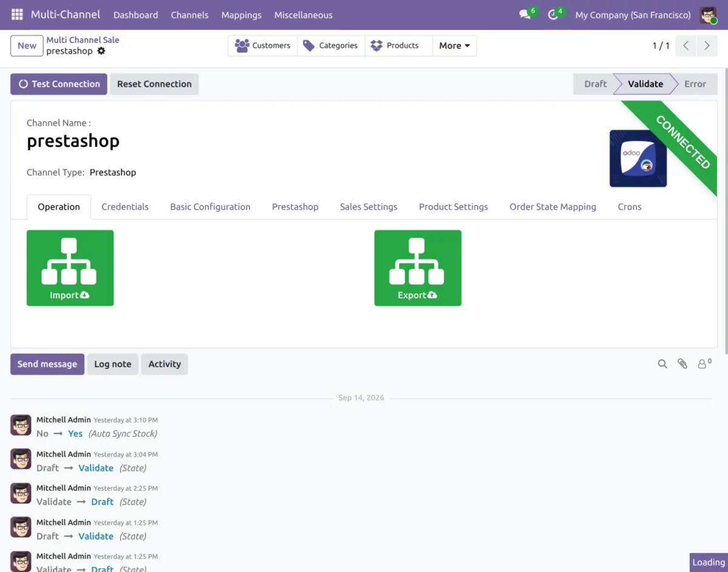
Task: Click the green Export operation tile
Action: click(x=418, y=268)
